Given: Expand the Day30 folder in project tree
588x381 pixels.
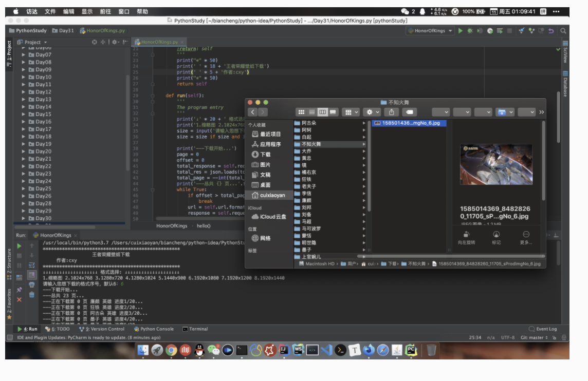Looking at the screenshot, I should tap(24, 218).
